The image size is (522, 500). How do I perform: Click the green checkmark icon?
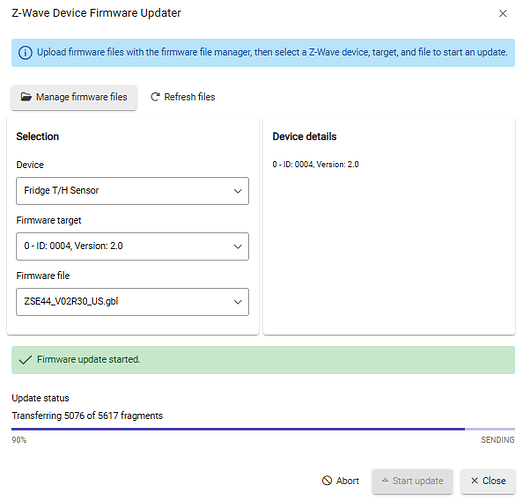25,360
